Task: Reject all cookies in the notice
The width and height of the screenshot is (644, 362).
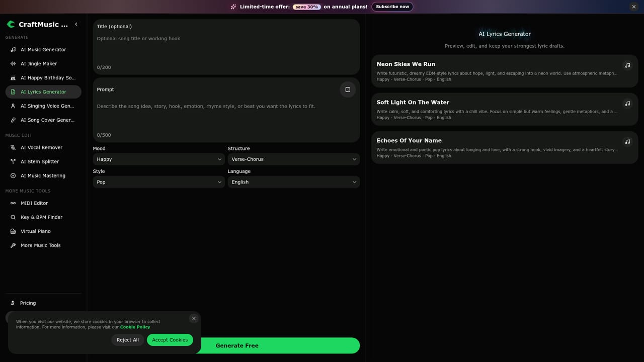Action: (x=128, y=340)
